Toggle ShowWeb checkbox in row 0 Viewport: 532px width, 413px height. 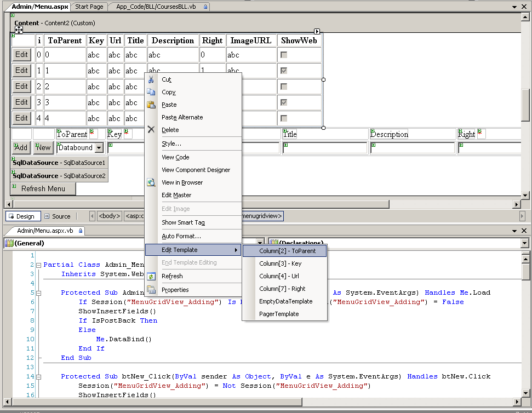coord(284,55)
